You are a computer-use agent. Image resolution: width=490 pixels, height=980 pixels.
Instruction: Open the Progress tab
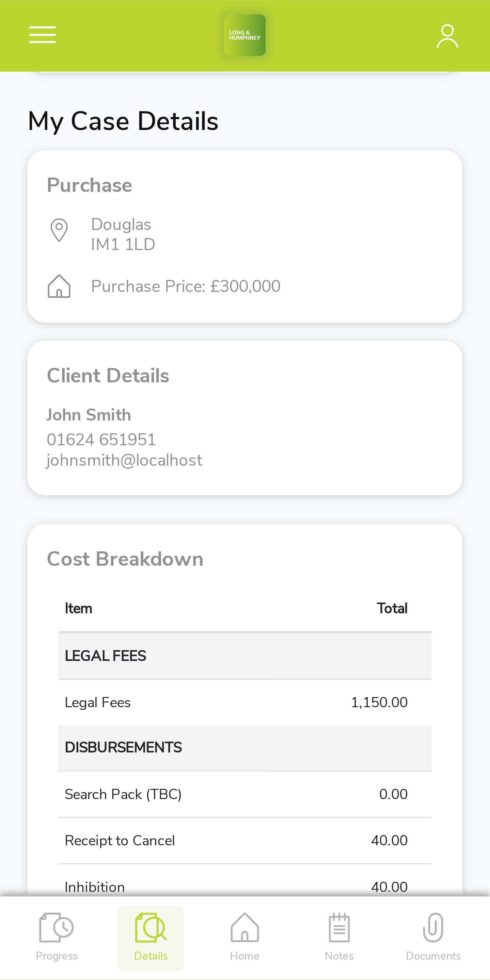(x=57, y=937)
